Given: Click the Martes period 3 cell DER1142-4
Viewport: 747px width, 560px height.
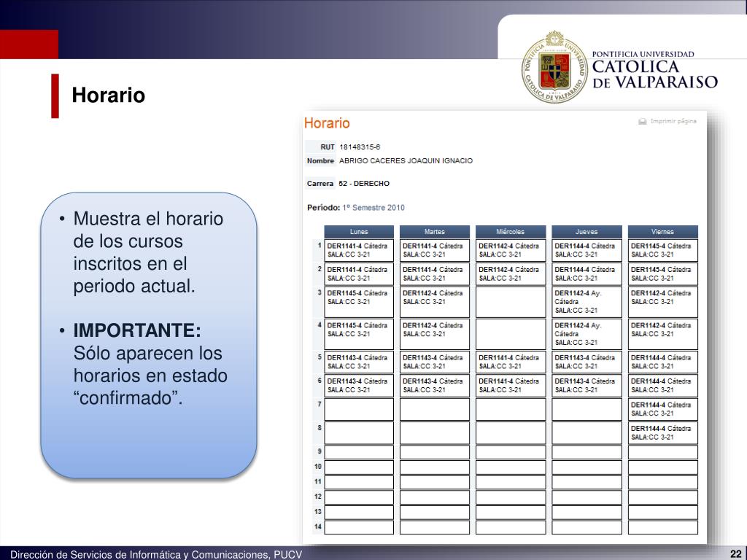Looking at the screenshot, I should click(435, 302).
